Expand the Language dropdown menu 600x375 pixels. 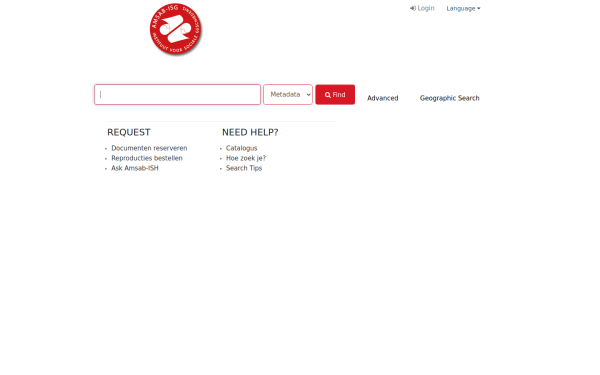(463, 8)
